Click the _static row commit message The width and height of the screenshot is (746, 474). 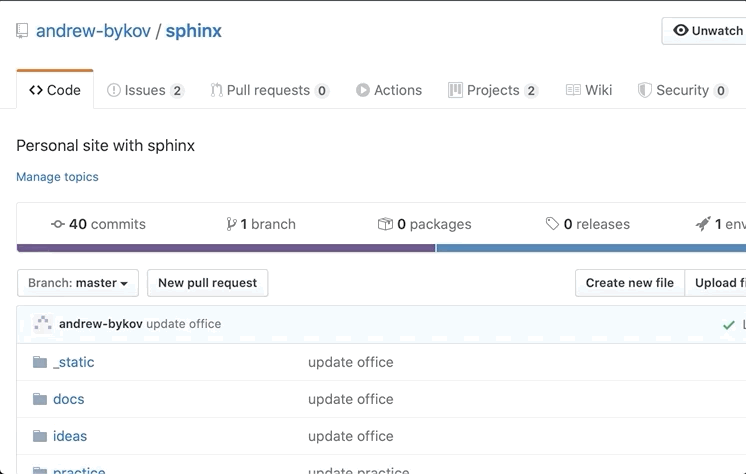point(351,362)
